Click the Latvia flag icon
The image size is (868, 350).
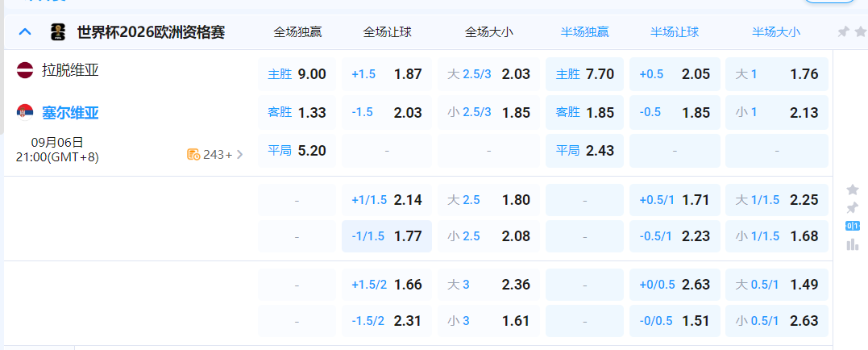tap(25, 70)
